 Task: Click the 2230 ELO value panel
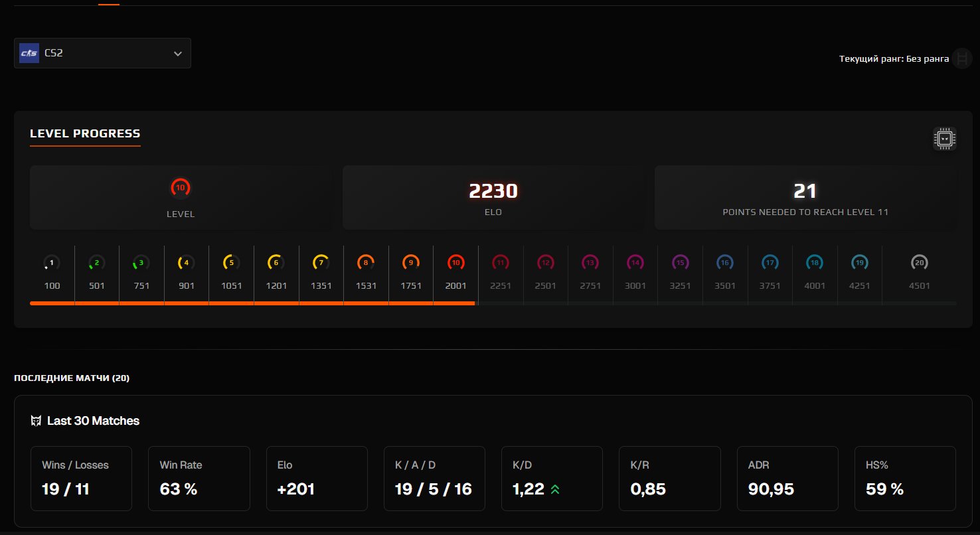coord(493,197)
